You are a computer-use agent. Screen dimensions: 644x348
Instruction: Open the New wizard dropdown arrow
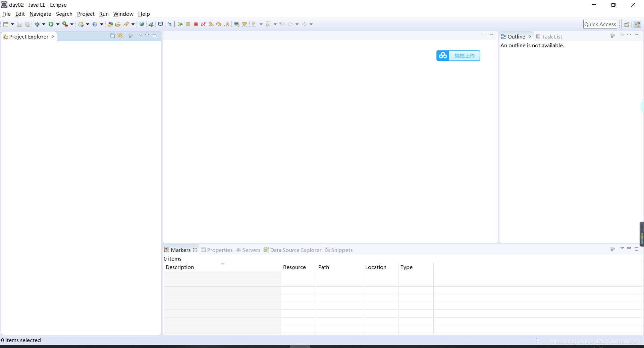point(12,24)
